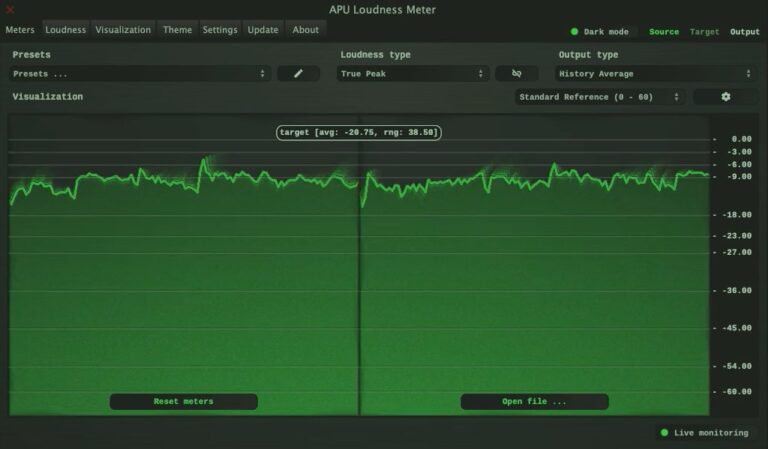This screenshot has height=449, width=768.
Task: Select the Theme tab
Action: click(x=177, y=30)
